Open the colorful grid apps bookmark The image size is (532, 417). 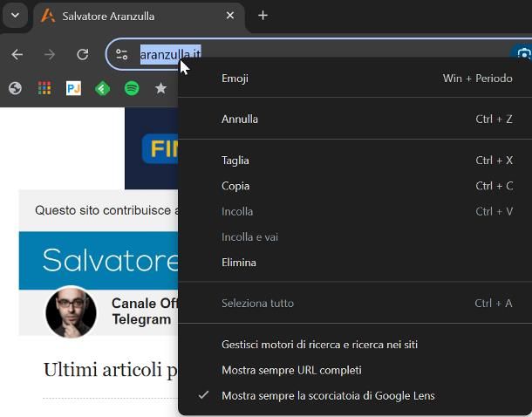(x=44, y=89)
